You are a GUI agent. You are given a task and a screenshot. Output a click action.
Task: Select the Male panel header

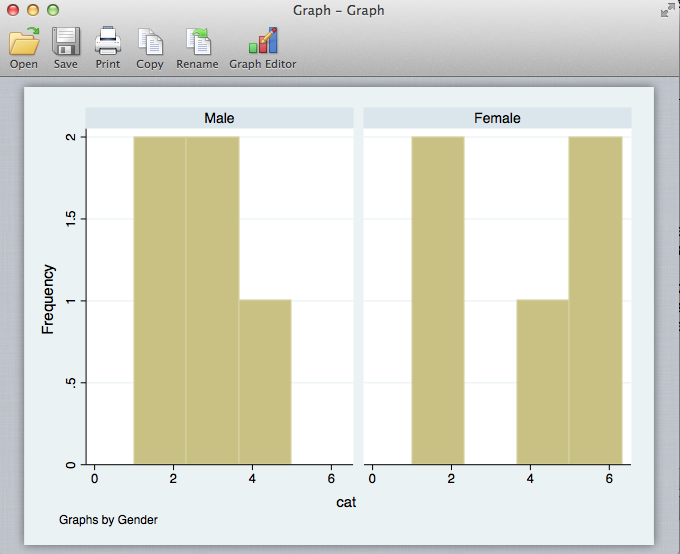point(219,118)
